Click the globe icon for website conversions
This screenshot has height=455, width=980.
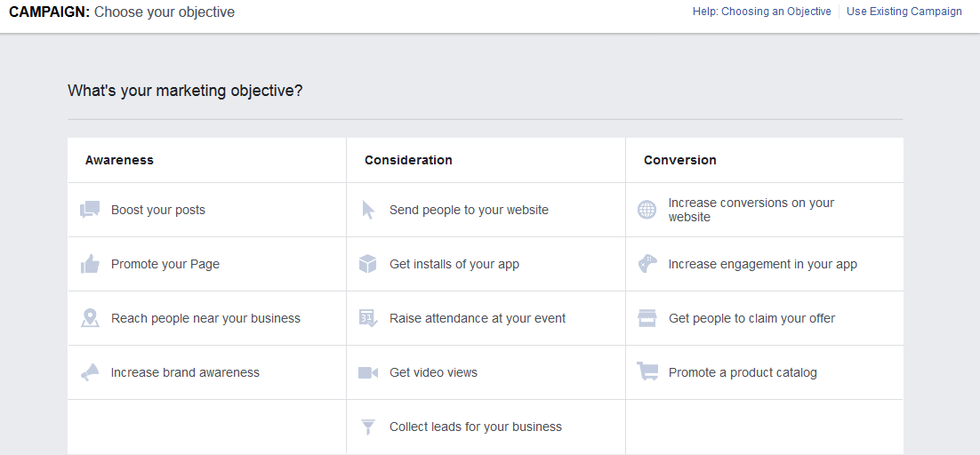pos(647,210)
